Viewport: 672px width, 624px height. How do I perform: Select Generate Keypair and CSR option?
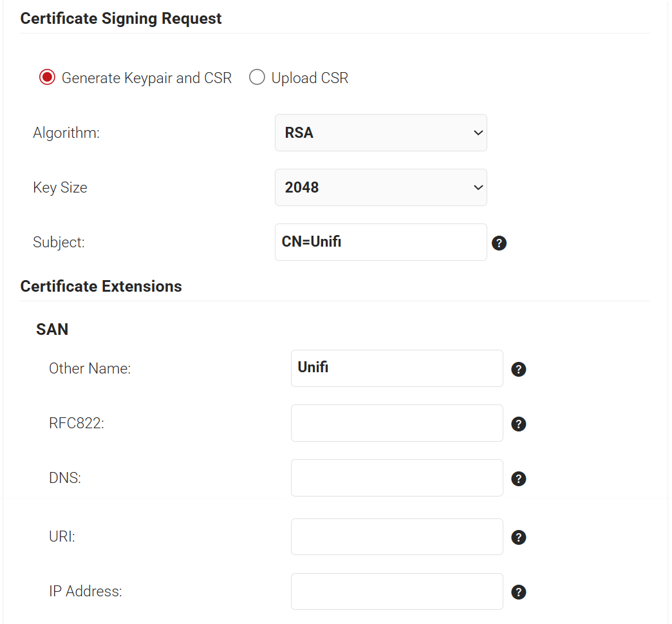47,78
